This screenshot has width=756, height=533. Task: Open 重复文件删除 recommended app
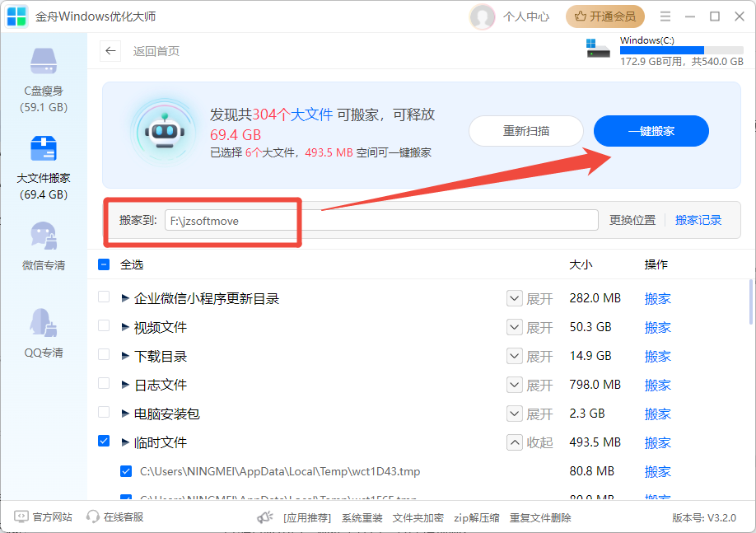(540, 518)
